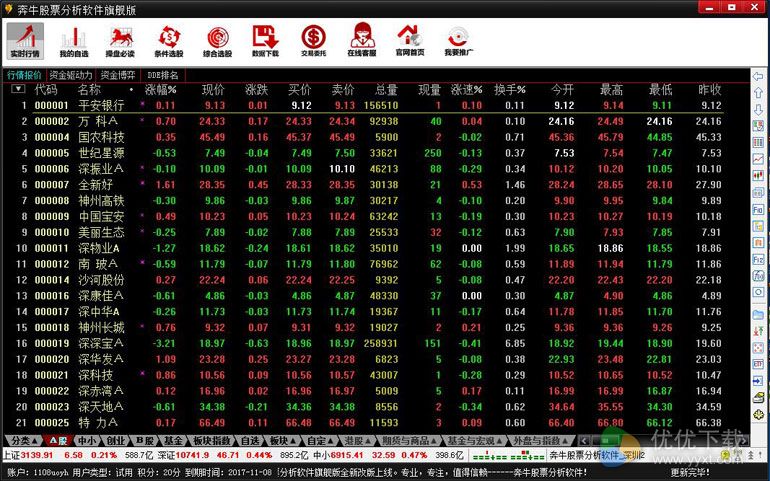Expand 外盘与指数 bottom tab menu

tap(541, 441)
